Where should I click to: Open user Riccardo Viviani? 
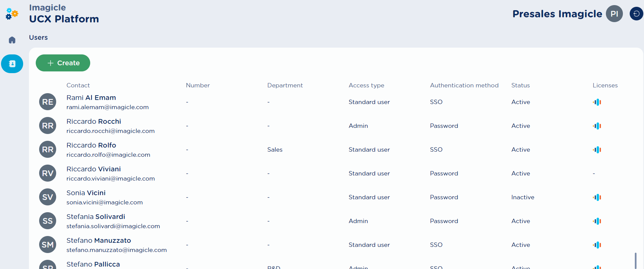pos(94,169)
